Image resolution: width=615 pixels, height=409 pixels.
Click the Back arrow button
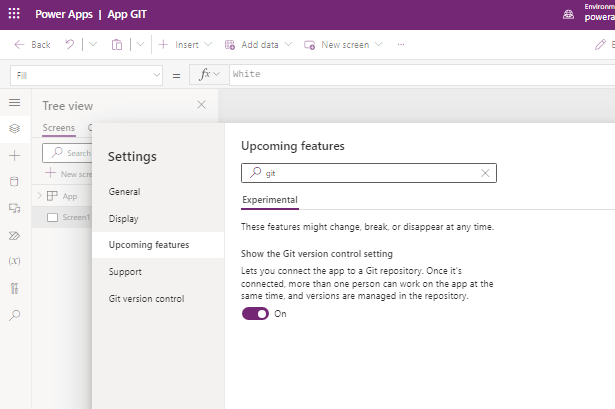[x=32, y=45]
